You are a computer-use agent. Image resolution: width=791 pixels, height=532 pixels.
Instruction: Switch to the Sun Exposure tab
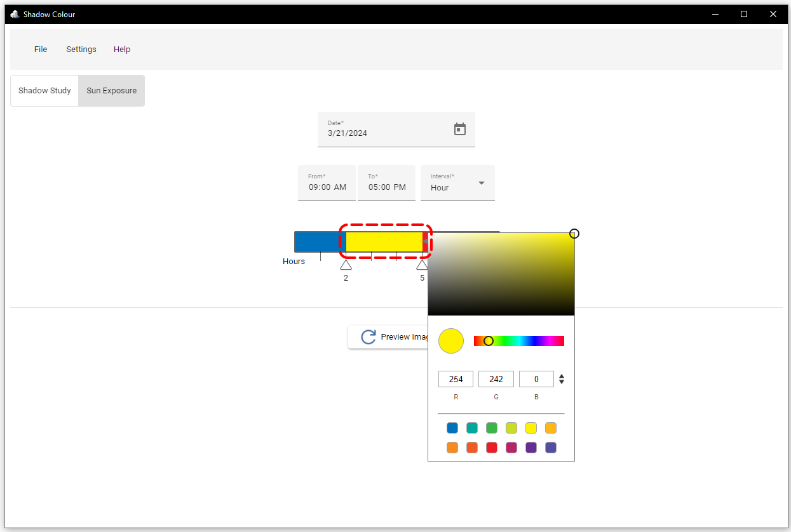pyautogui.click(x=111, y=90)
